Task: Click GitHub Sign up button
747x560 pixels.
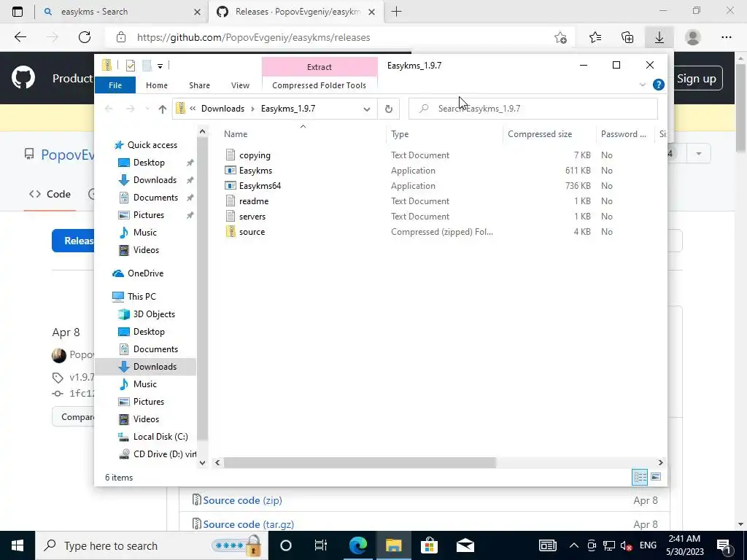Action: 697,79
